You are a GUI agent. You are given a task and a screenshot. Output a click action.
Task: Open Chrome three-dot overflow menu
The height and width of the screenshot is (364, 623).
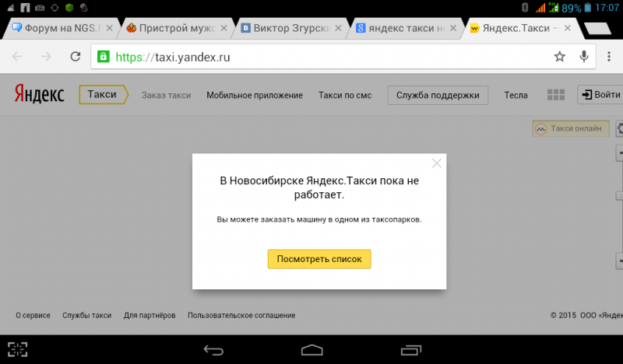click(x=609, y=56)
